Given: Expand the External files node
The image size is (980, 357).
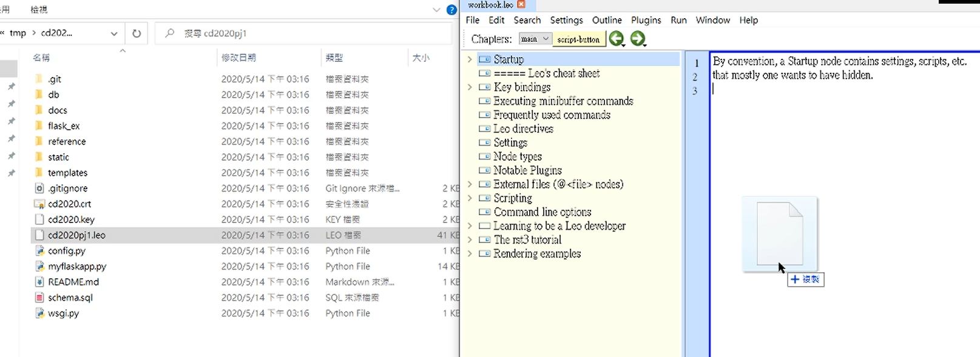Looking at the screenshot, I should [x=470, y=184].
